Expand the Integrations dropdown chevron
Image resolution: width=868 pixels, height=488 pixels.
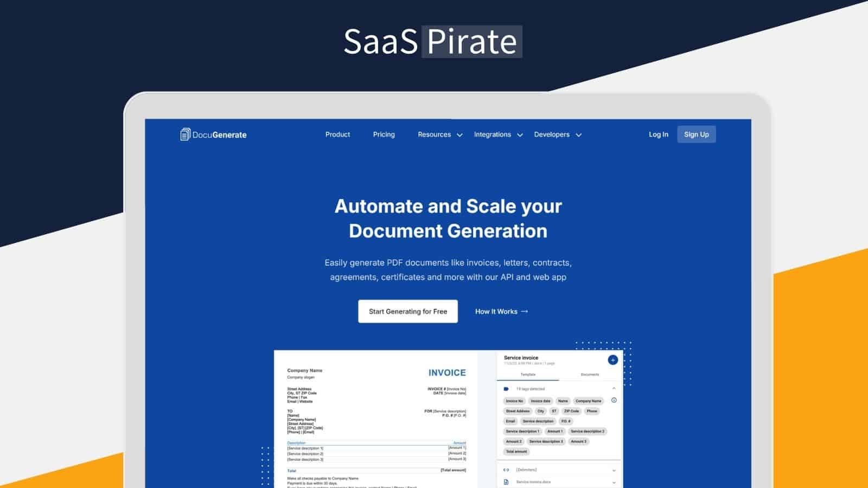(520, 135)
